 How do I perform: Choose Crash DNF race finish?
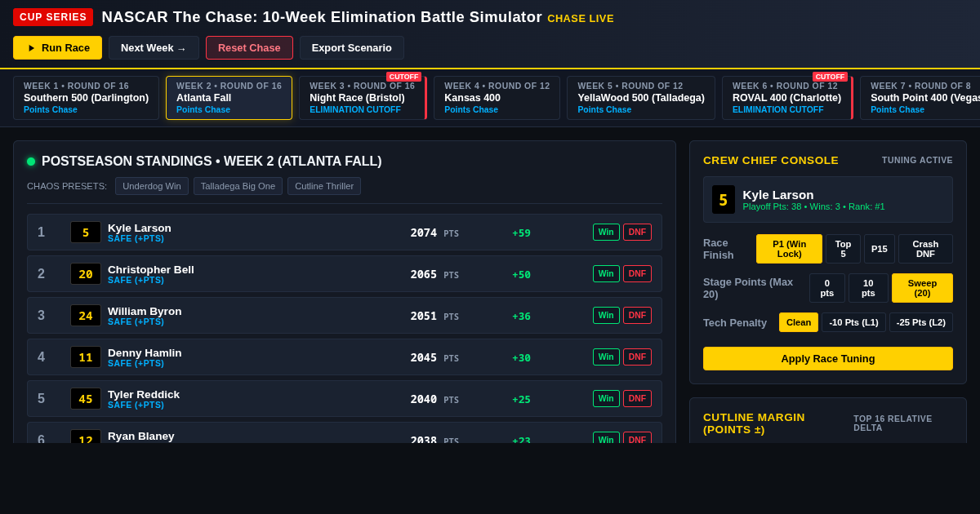925,249
